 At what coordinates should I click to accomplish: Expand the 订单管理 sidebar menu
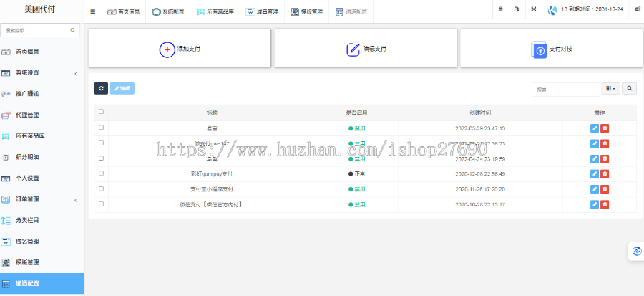[x=42, y=199]
